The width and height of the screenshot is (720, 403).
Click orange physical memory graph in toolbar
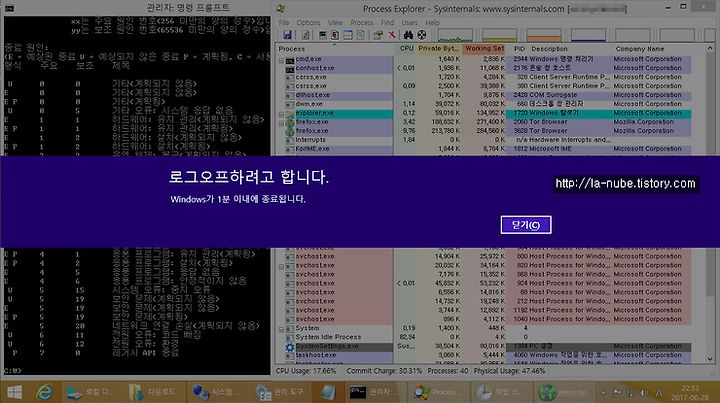pos(544,35)
